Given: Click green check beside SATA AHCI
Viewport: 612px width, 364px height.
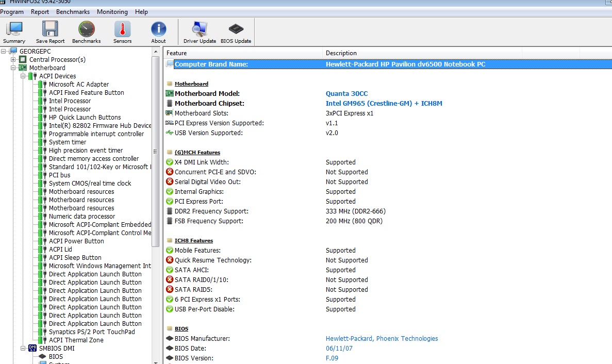Looking at the screenshot, I should click(x=170, y=270).
